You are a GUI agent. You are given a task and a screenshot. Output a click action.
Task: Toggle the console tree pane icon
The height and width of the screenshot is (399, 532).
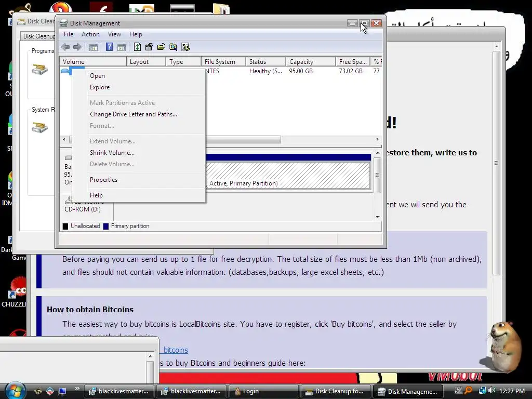tap(94, 47)
